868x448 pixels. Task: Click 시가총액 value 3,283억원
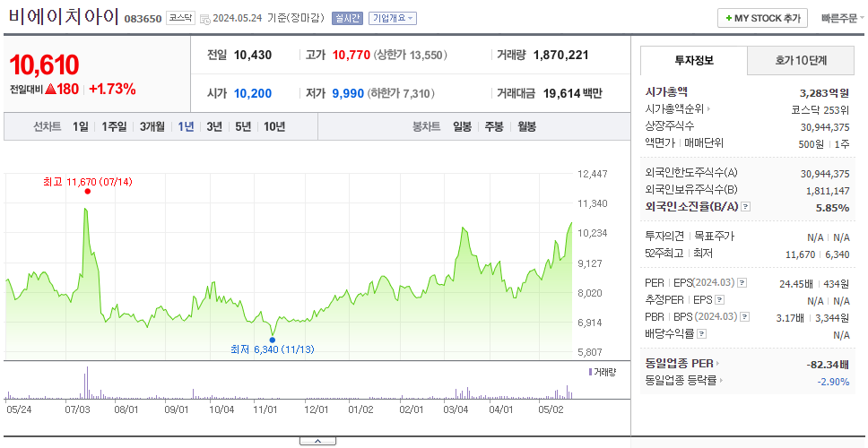[x=825, y=92]
